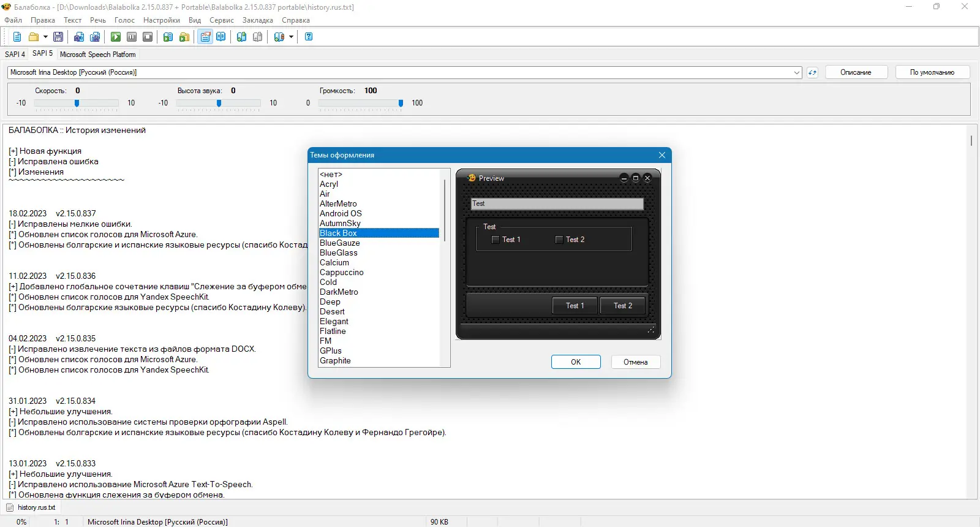This screenshot has height=527, width=980.
Task: Switch to the Microsoft Speech Platform tab
Action: pyautogui.click(x=98, y=55)
